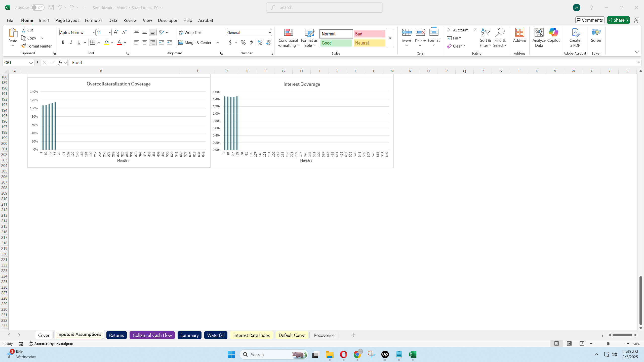Click the Increase Font Size icon
The height and width of the screenshot is (362, 644).
coord(116,32)
